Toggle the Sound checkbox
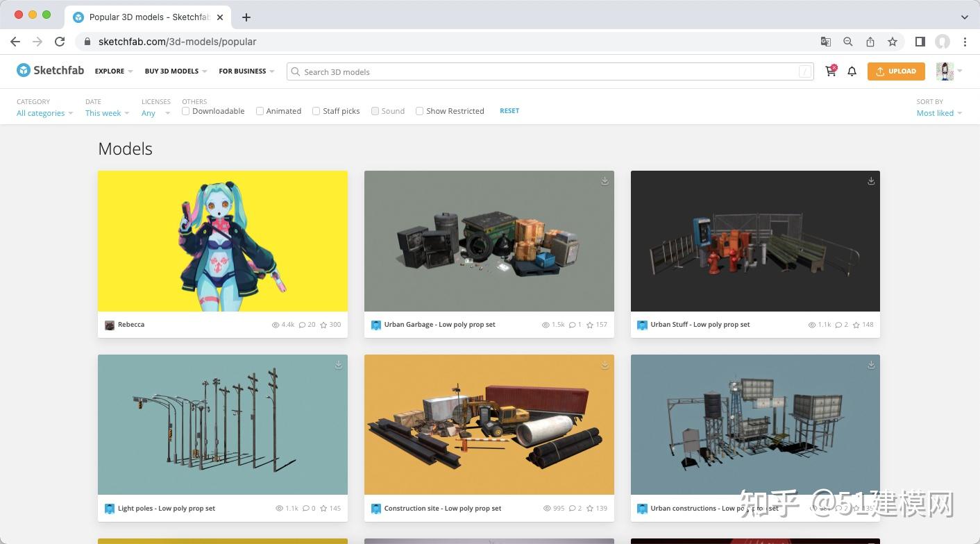The image size is (980, 544). pyautogui.click(x=375, y=111)
